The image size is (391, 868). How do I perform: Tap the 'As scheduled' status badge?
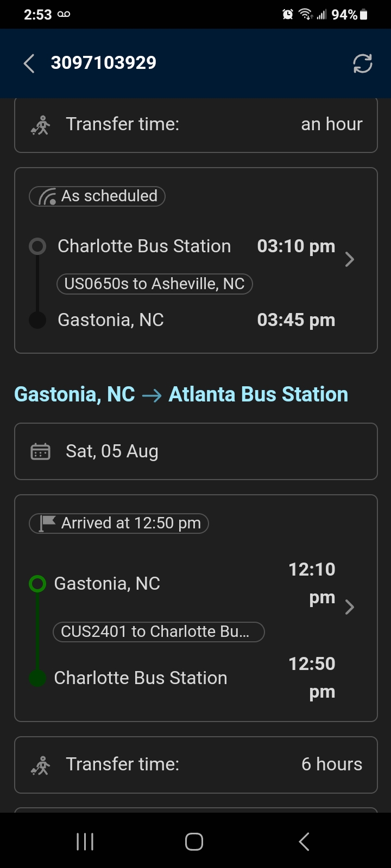[x=98, y=196]
